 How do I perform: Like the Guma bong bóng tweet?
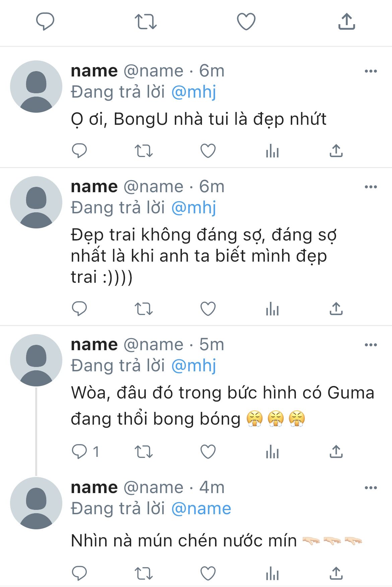pos(208,452)
